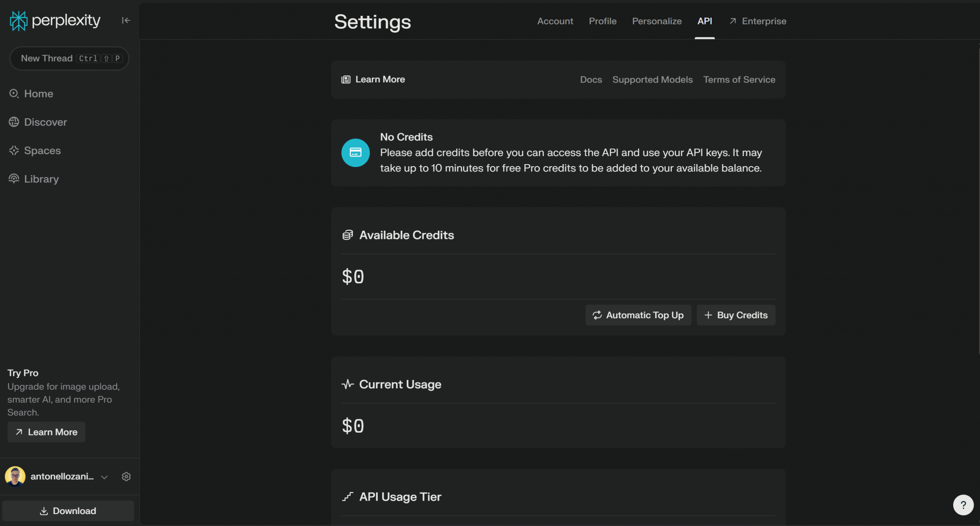Open the account dropdown chevron
Image resolution: width=980 pixels, height=526 pixels.
tap(104, 477)
